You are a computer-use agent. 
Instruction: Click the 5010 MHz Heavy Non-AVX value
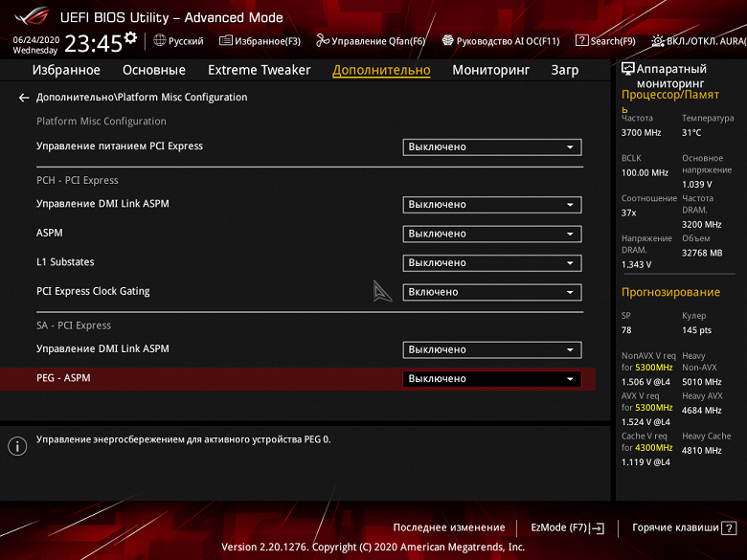click(x=701, y=382)
